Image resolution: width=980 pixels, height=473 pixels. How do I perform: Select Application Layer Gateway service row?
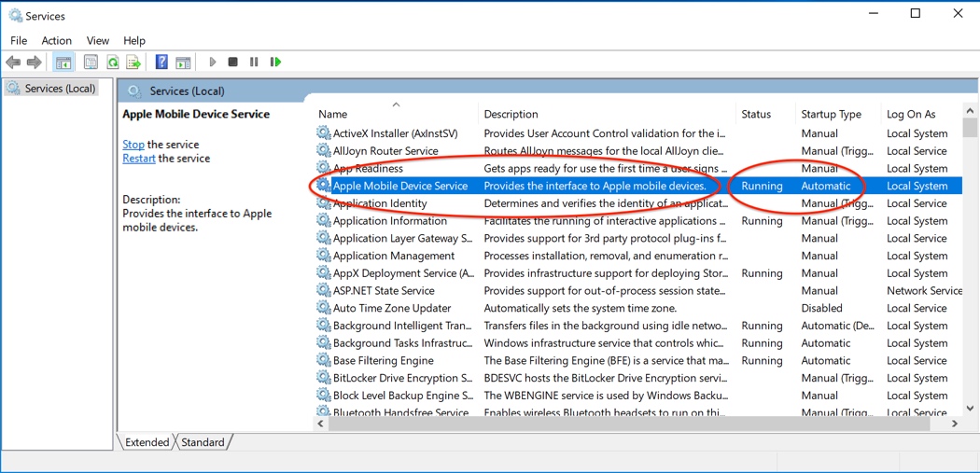coord(638,238)
